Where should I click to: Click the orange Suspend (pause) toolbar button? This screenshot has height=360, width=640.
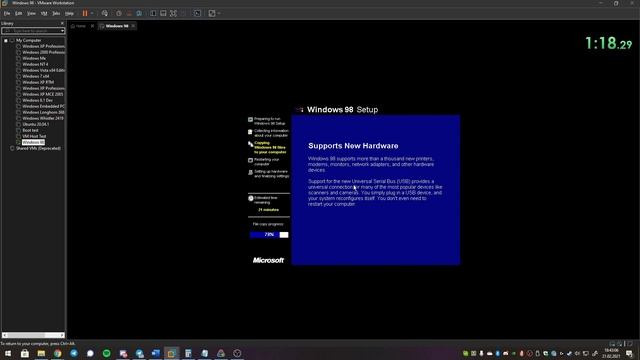click(x=85, y=13)
